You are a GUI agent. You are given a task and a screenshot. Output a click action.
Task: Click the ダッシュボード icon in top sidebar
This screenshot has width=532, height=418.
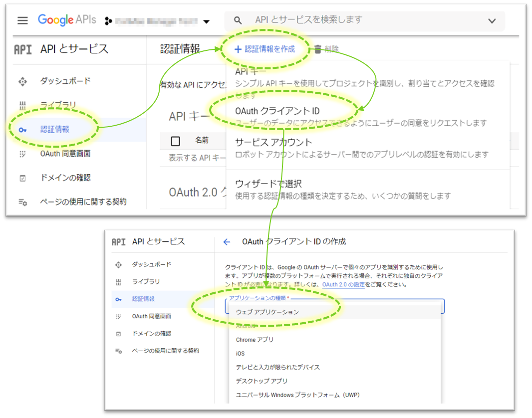point(22,81)
